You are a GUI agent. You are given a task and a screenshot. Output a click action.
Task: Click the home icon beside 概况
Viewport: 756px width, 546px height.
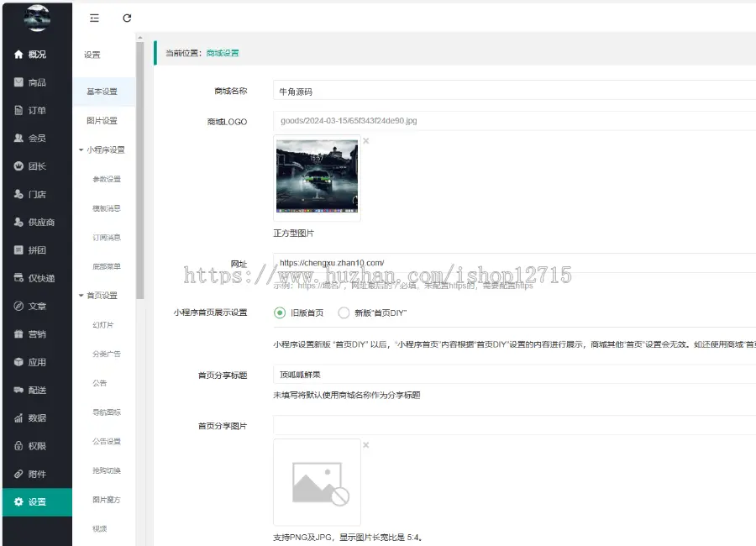(18, 55)
